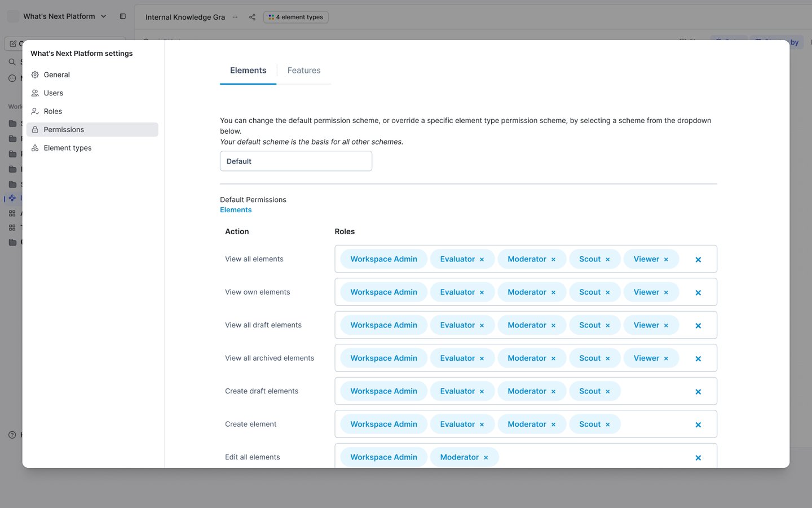812x508 pixels.
Task: Click the View all elements action label
Action: point(254,259)
